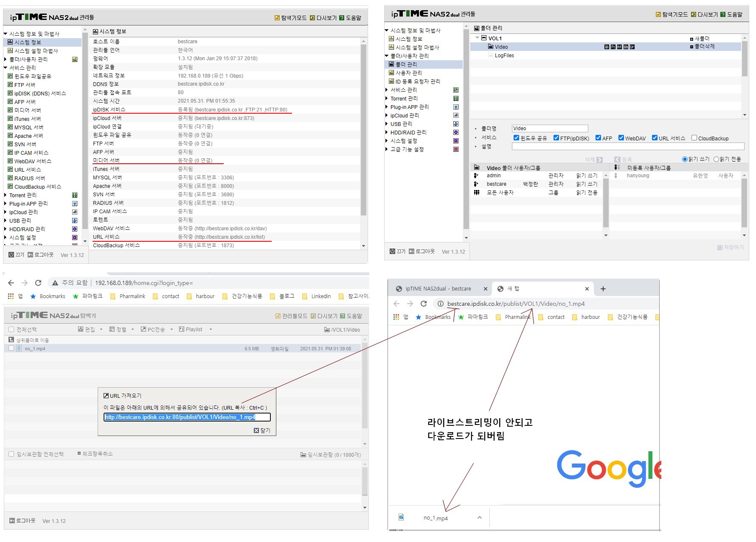Open the harbour bookmark in bestcare.ipdisk.co.kr browser

click(586, 317)
